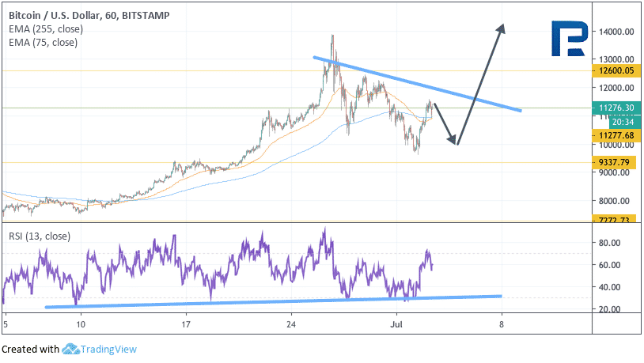Open the TradingView link
Viewport: 644px width, 363px height.
[108, 350]
